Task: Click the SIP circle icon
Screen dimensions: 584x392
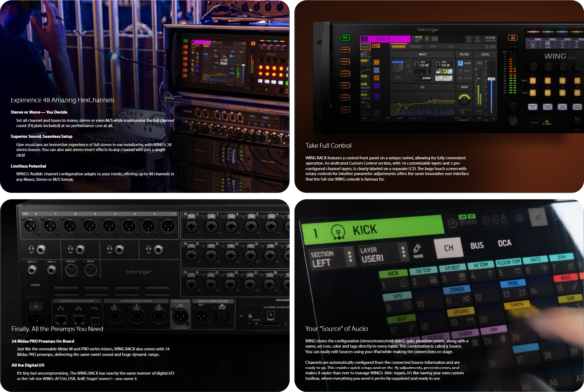Action: pos(452,223)
